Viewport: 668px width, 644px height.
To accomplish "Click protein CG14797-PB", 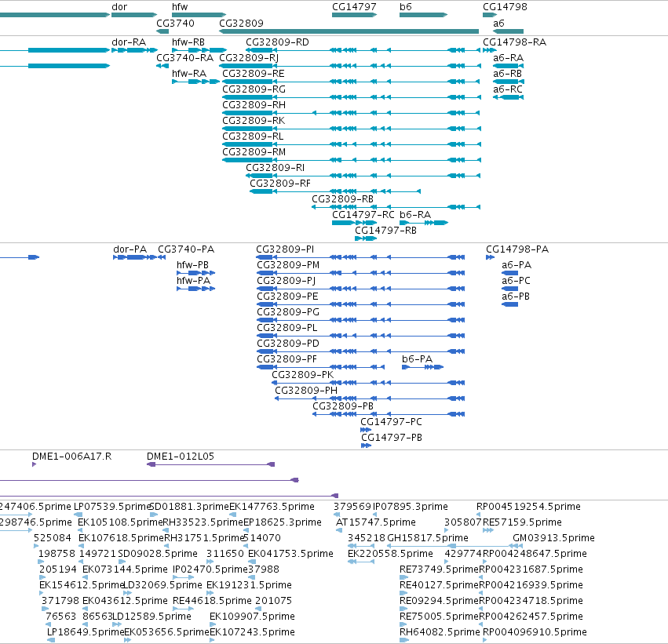I will (x=392, y=438).
